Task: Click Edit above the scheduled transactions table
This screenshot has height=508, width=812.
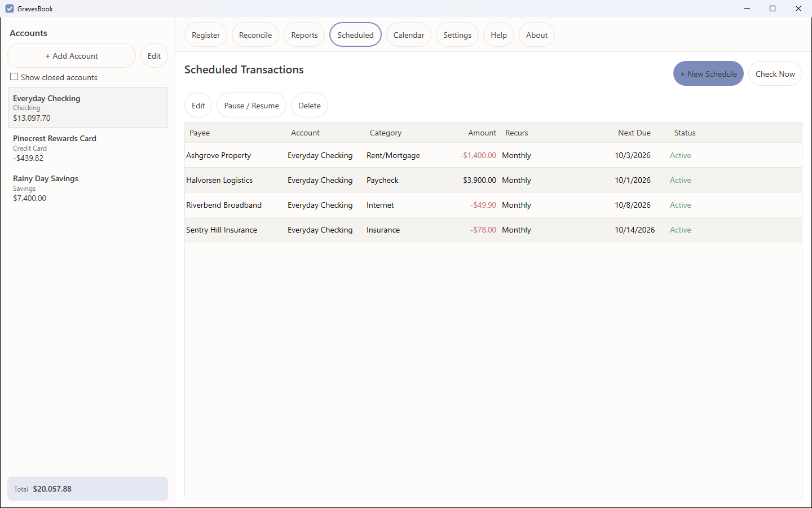Action: click(198, 106)
